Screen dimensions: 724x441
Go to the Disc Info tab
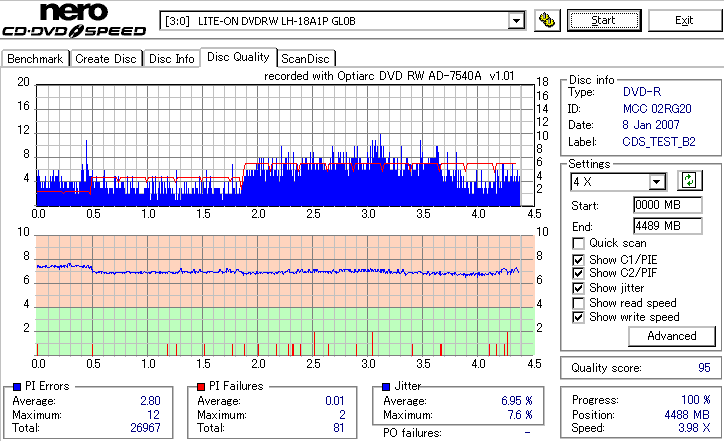[x=171, y=59]
